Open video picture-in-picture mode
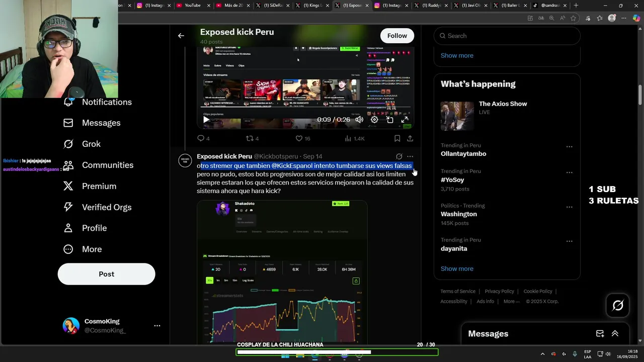644x362 pixels. click(390, 120)
